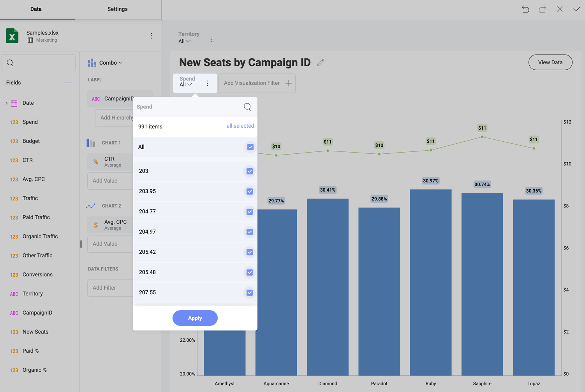Select the Organic Traffic field

[x=40, y=236]
